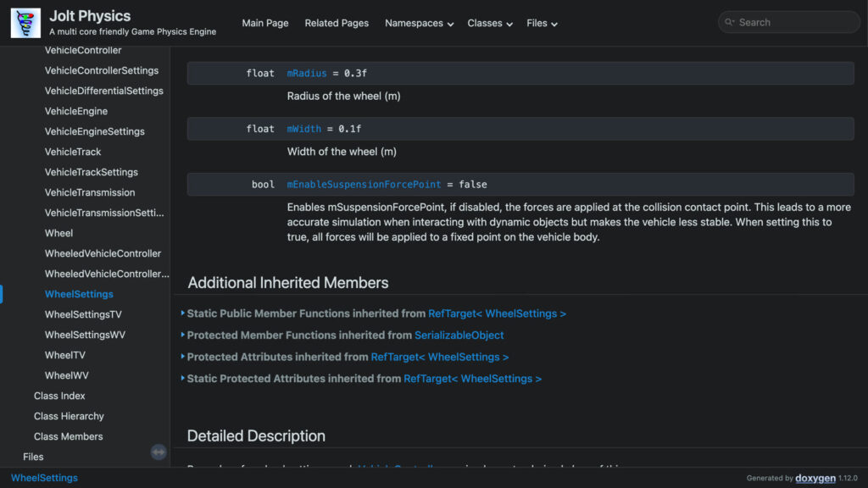
Task: Expand Protected Member Functions inherited section
Action: pos(183,335)
